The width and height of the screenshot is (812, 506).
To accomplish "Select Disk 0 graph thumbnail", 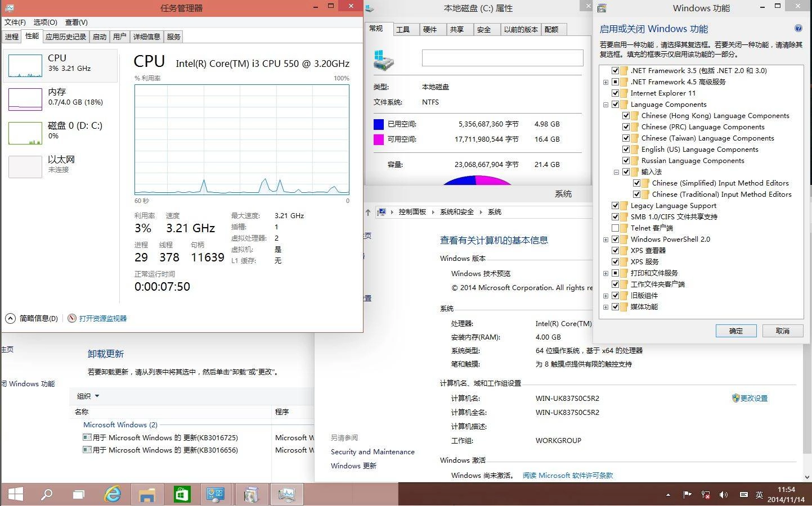I will click(25, 133).
